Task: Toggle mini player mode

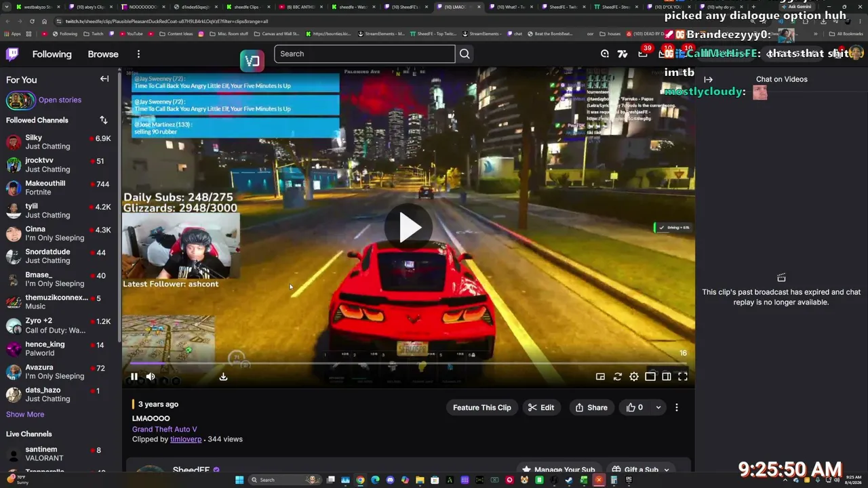Action: pyautogui.click(x=600, y=377)
